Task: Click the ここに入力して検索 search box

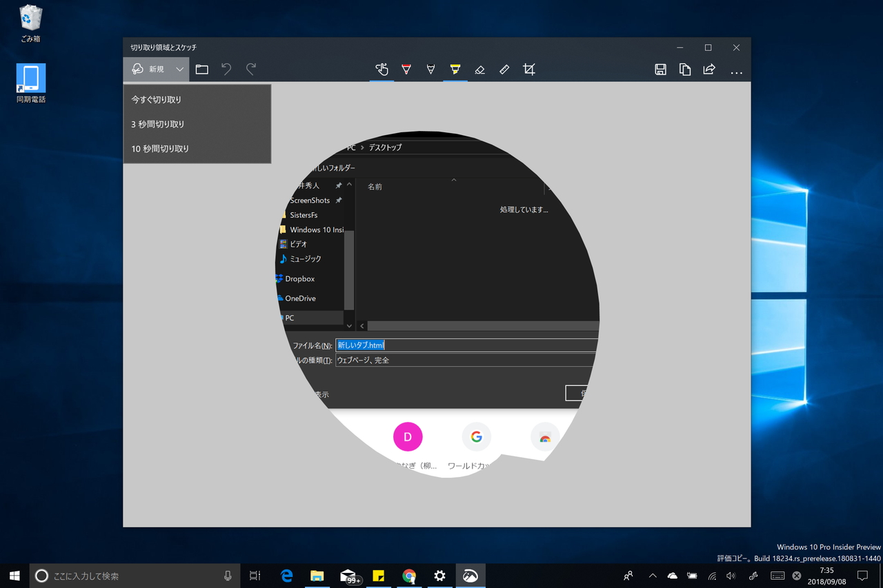Action: (x=135, y=576)
